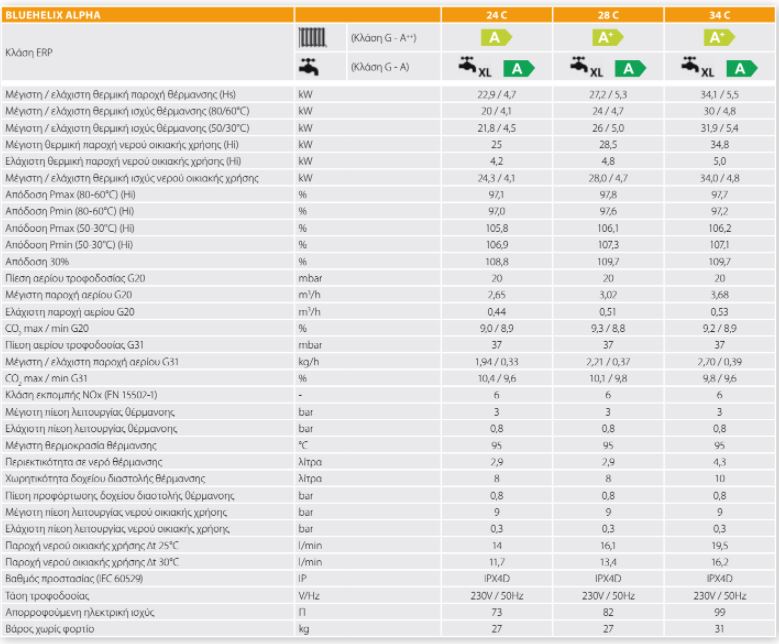This screenshot has width=779, height=644.
Task: Select the value 2,70 / 0,39
Action: click(x=719, y=362)
